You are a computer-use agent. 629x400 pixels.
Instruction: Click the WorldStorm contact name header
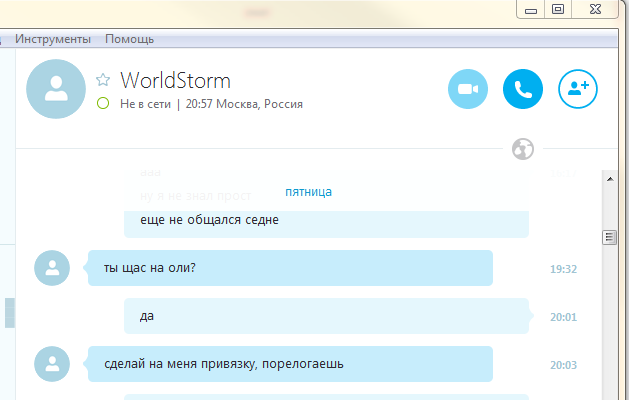(175, 80)
